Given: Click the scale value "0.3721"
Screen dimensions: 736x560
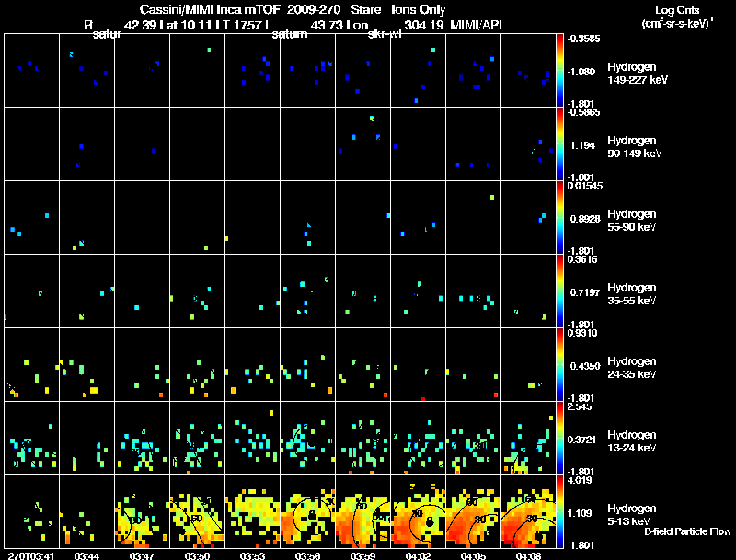Looking at the screenshot, I should tap(581, 440).
